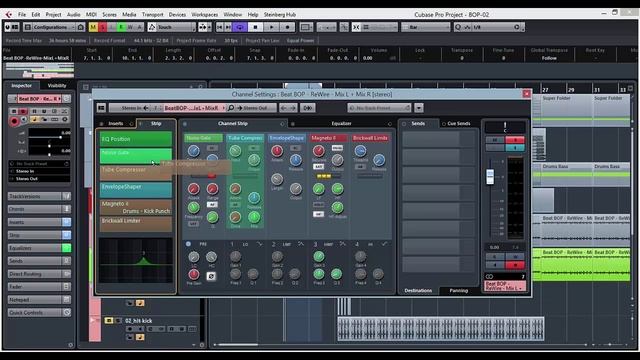The height and width of the screenshot is (360, 640).
Task: Go to previous channel arrow in Channel Settings
Action: click(284, 108)
